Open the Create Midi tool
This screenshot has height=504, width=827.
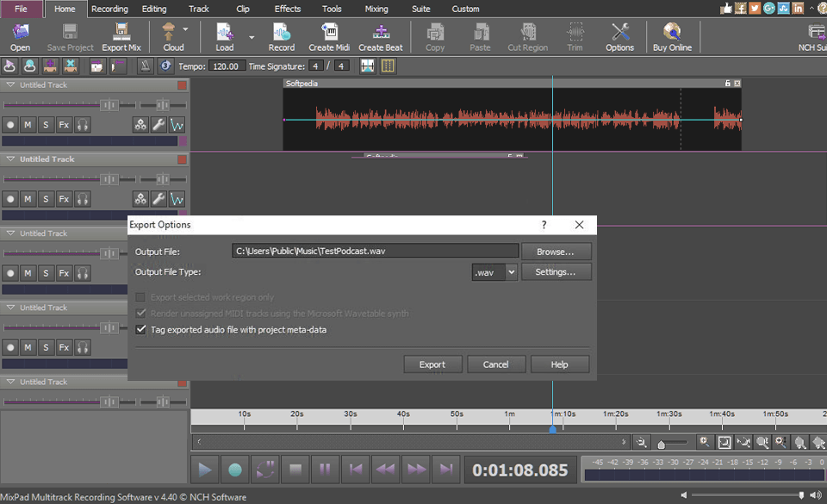pyautogui.click(x=328, y=37)
